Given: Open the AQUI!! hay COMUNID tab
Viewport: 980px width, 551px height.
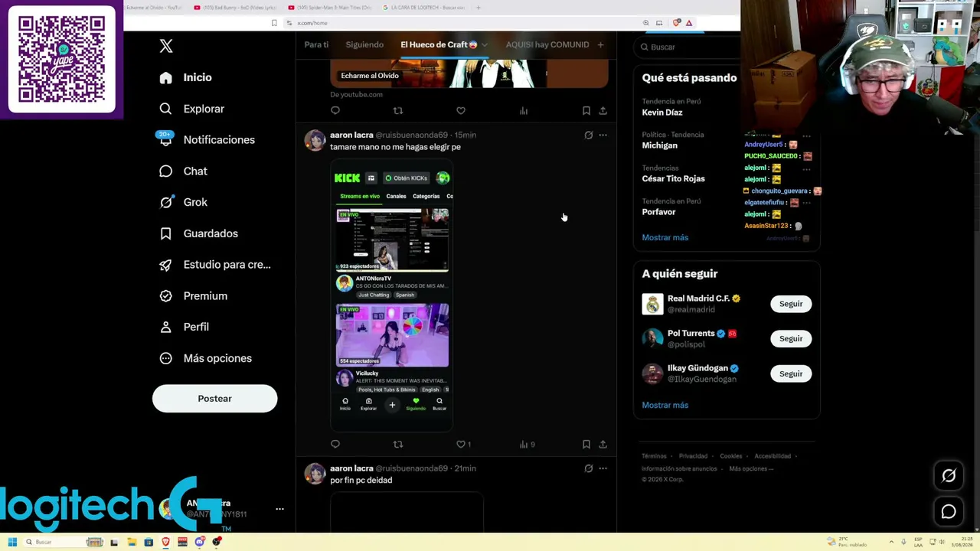Looking at the screenshot, I should point(547,45).
